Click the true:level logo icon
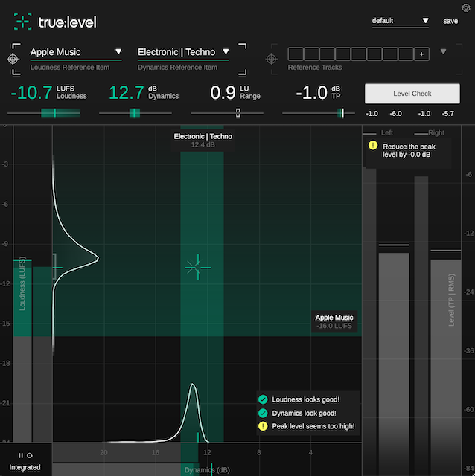The image size is (475, 476). point(23,22)
